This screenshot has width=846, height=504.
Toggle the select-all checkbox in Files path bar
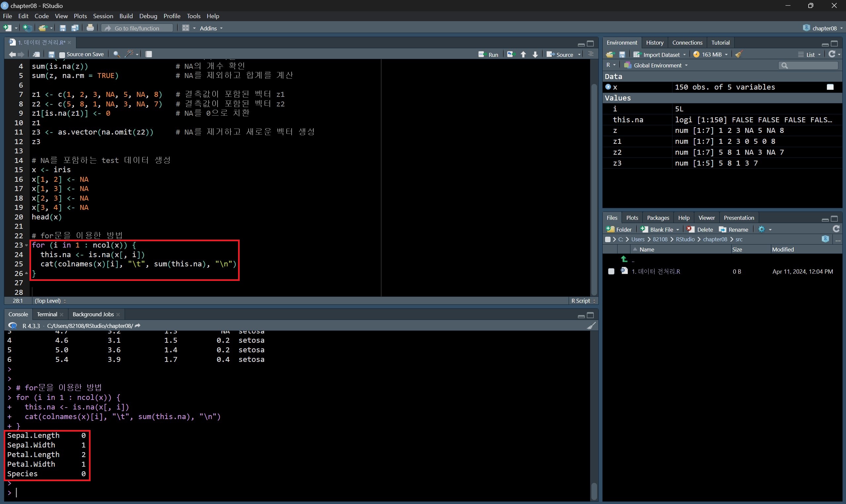point(608,239)
